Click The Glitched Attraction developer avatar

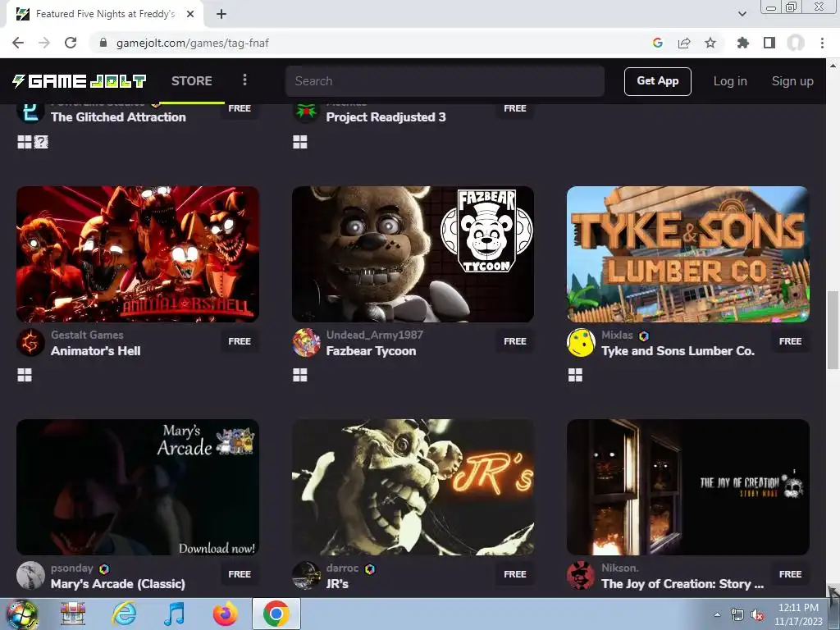pos(30,113)
